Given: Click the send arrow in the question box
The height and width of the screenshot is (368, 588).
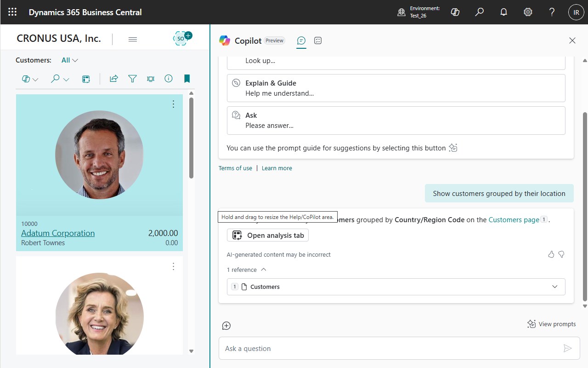Looking at the screenshot, I should click(568, 348).
